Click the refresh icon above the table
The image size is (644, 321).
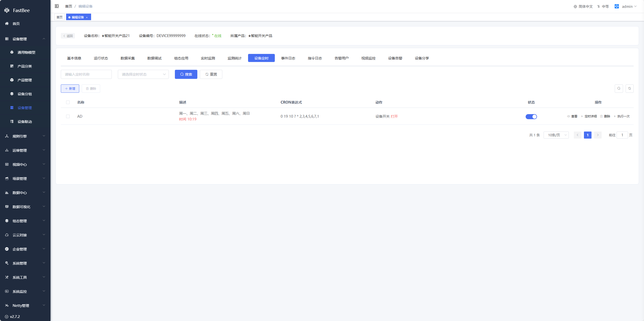[629, 88]
